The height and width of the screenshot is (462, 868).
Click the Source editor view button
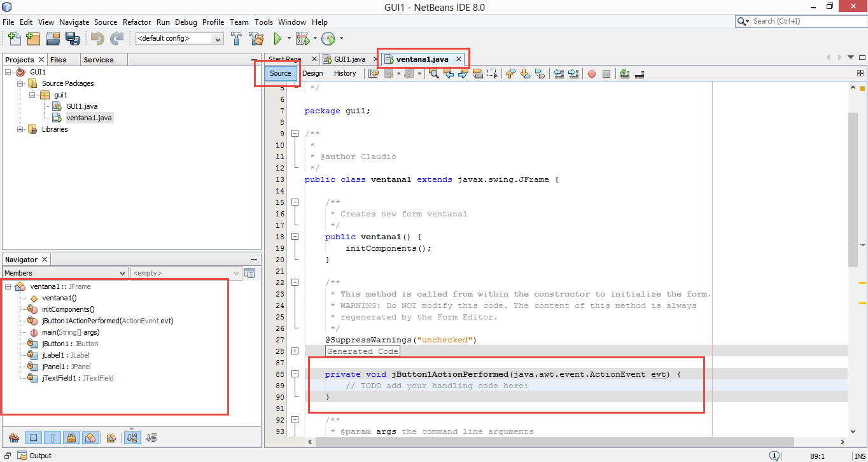[x=279, y=73]
